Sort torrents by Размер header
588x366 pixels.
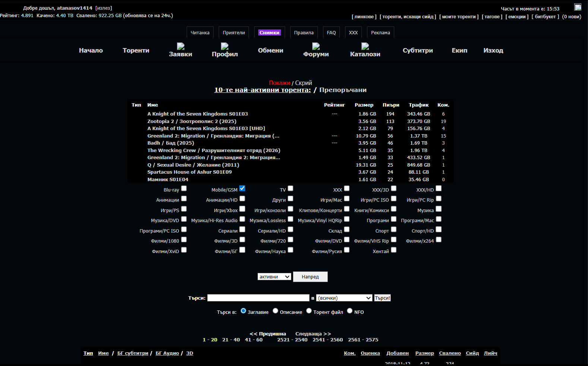(425, 353)
